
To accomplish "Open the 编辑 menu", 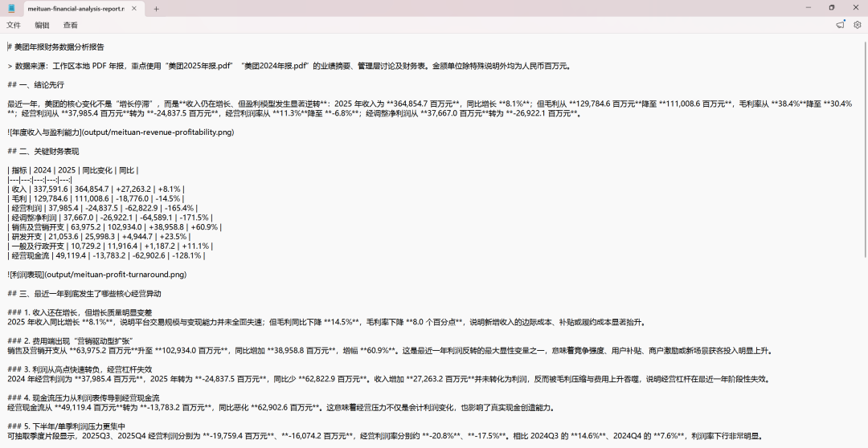I will point(42,25).
